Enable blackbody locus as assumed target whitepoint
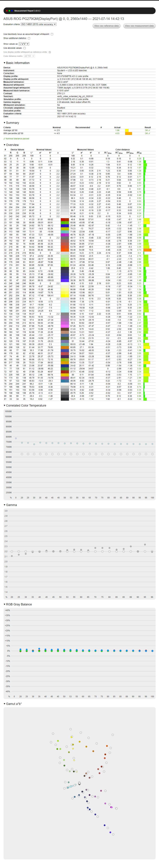 pos(52,34)
